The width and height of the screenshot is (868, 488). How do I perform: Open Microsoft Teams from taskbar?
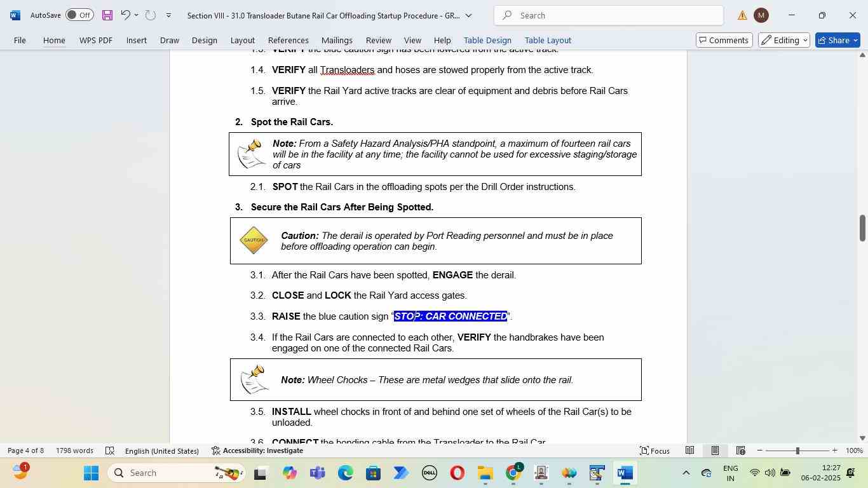(x=318, y=473)
